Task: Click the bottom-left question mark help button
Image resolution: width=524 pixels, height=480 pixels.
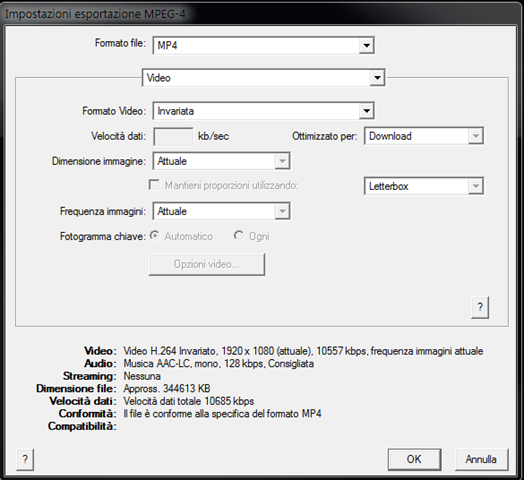Action: pos(25,460)
